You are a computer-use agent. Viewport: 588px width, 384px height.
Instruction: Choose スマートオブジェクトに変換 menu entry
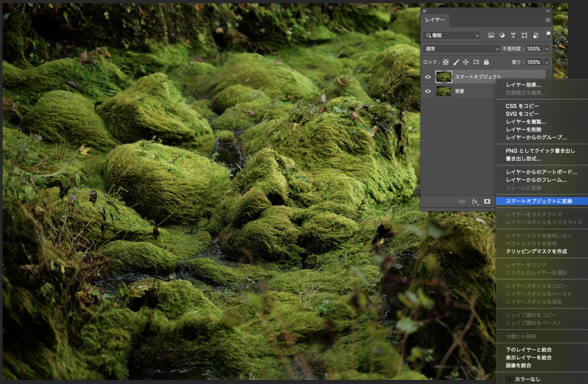click(542, 201)
